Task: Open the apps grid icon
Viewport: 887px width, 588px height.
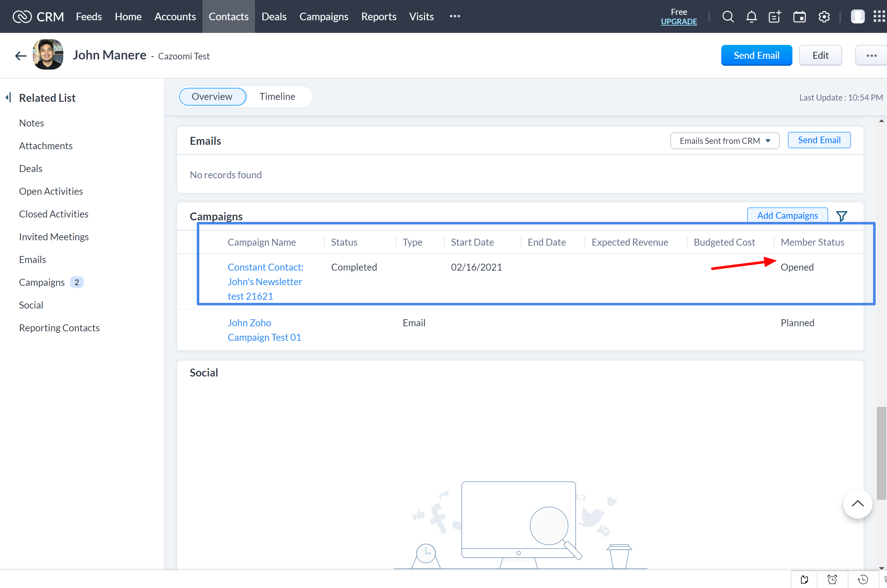Action: pyautogui.click(x=879, y=16)
